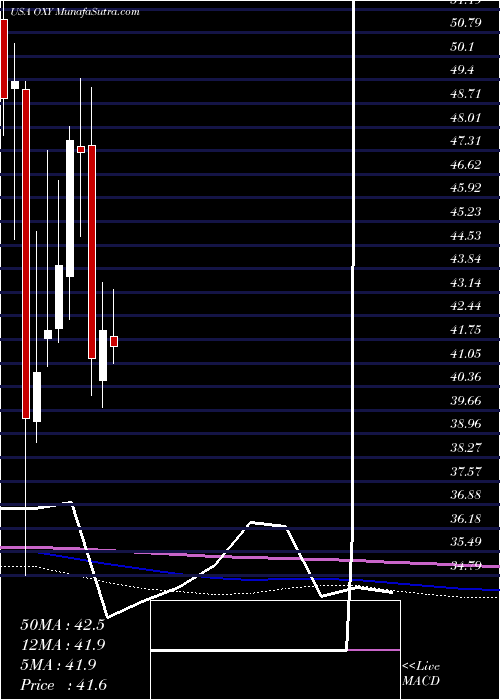Viewport: 500px width, 700px height.
Task: Click the small red candle near 47.31
Action: point(81,150)
